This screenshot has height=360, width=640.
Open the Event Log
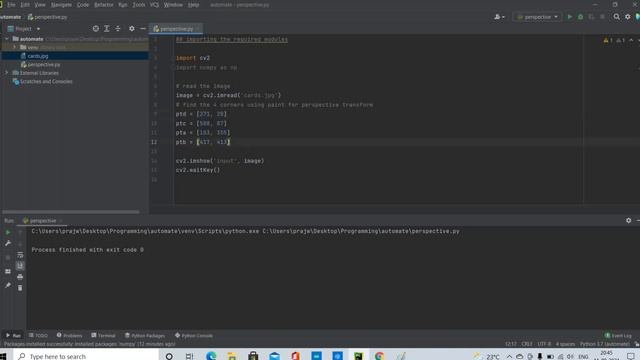[618, 336]
